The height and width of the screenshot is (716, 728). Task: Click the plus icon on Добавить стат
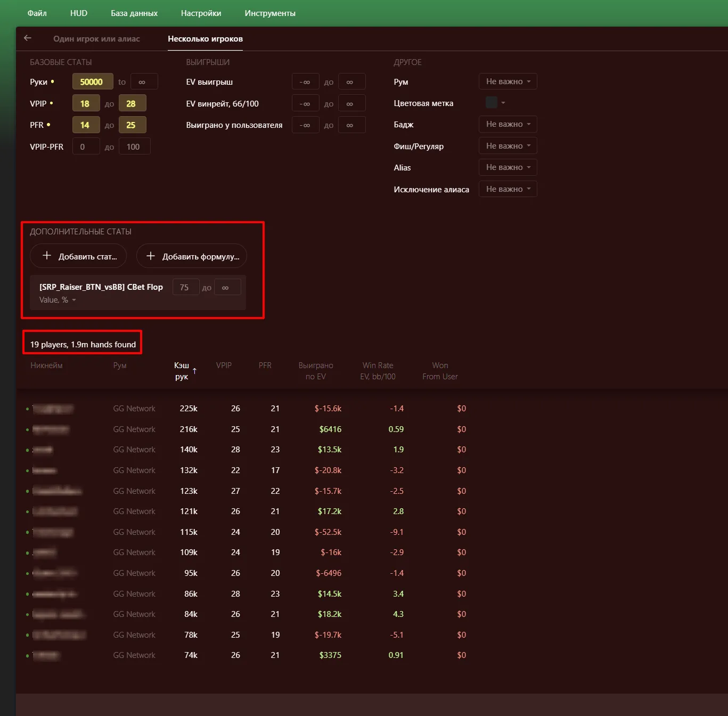pos(47,256)
